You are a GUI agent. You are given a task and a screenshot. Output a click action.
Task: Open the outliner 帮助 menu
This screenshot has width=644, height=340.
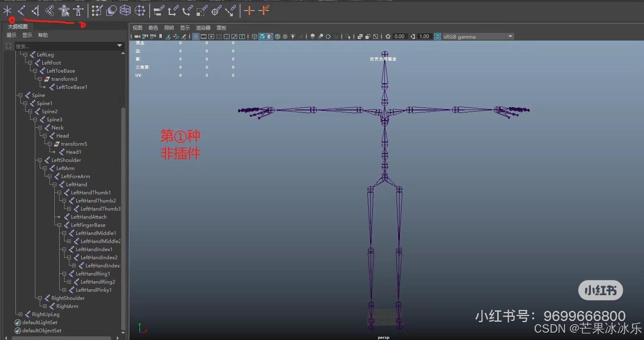(x=43, y=35)
